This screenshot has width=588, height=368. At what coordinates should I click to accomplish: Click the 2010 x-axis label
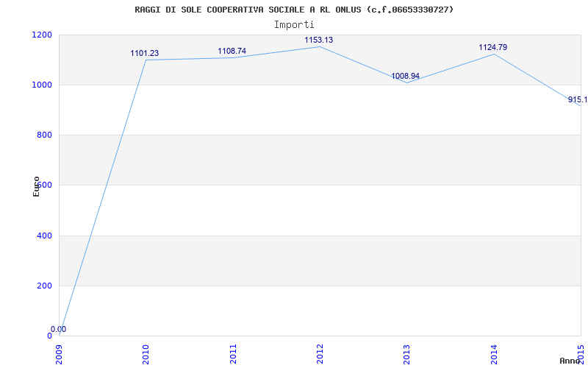(146, 354)
